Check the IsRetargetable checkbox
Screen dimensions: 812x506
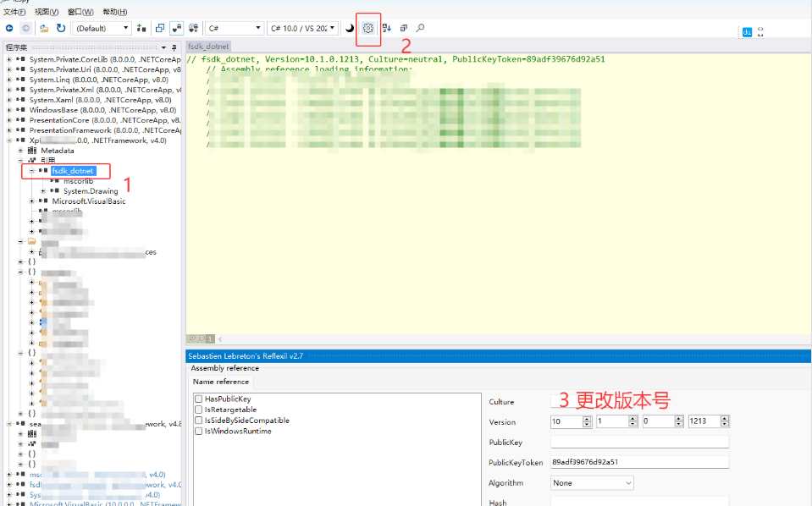tap(198, 410)
